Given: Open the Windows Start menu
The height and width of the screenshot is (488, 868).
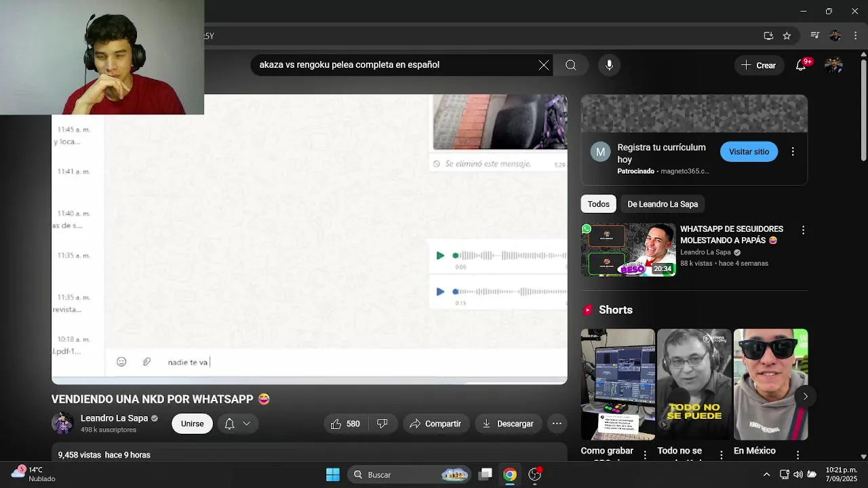Looking at the screenshot, I should 333,474.
